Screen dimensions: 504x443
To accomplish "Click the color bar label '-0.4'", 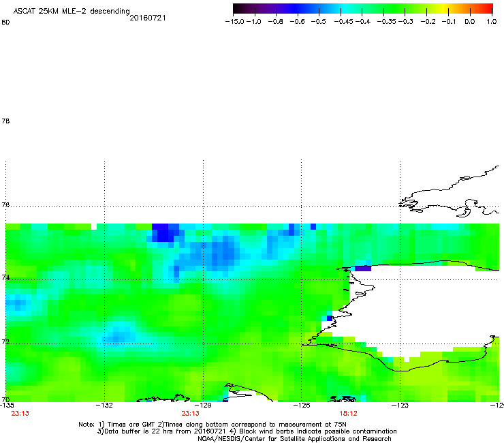I will pyautogui.click(x=363, y=22).
